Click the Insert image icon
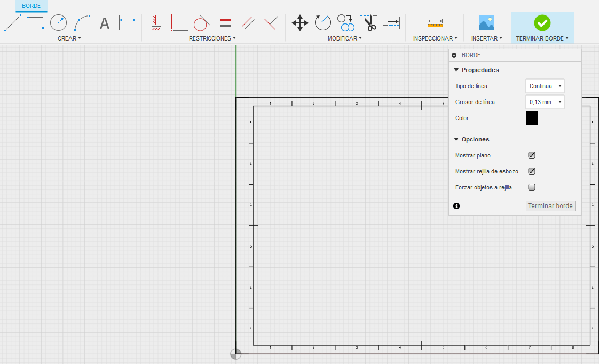 [x=487, y=23]
